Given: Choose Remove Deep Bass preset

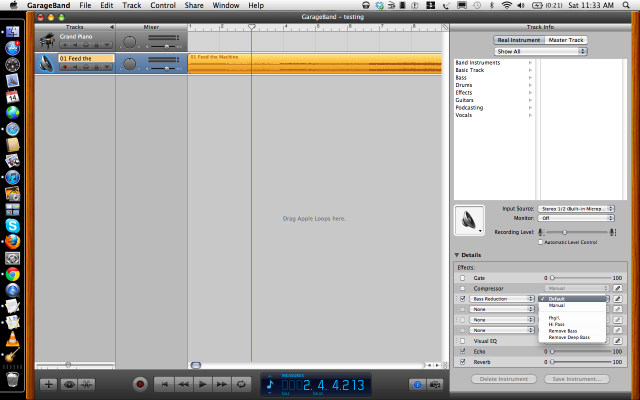Looking at the screenshot, I should (x=573, y=337).
